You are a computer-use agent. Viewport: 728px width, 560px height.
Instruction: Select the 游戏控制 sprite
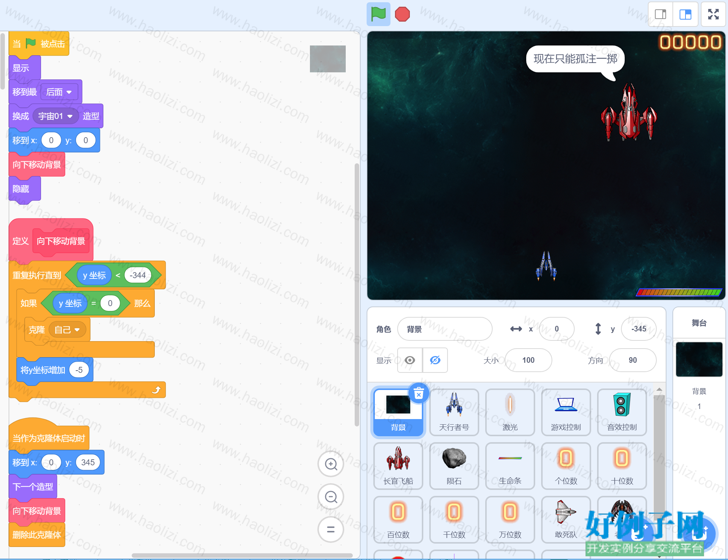tap(566, 412)
